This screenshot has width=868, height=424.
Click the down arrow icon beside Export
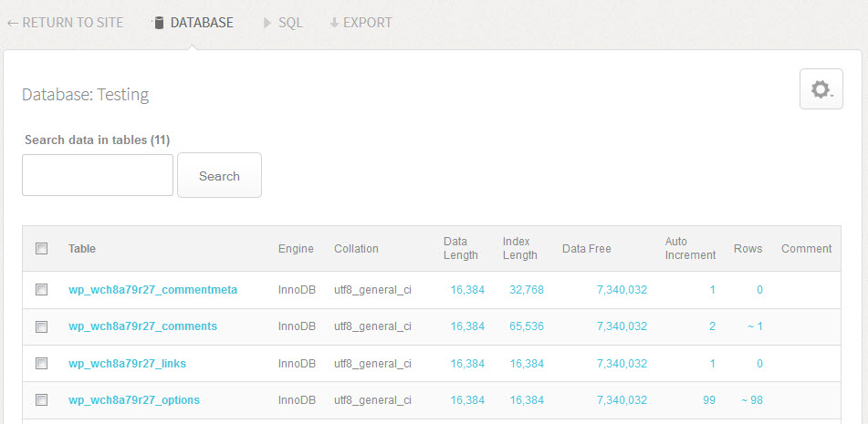[334, 23]
